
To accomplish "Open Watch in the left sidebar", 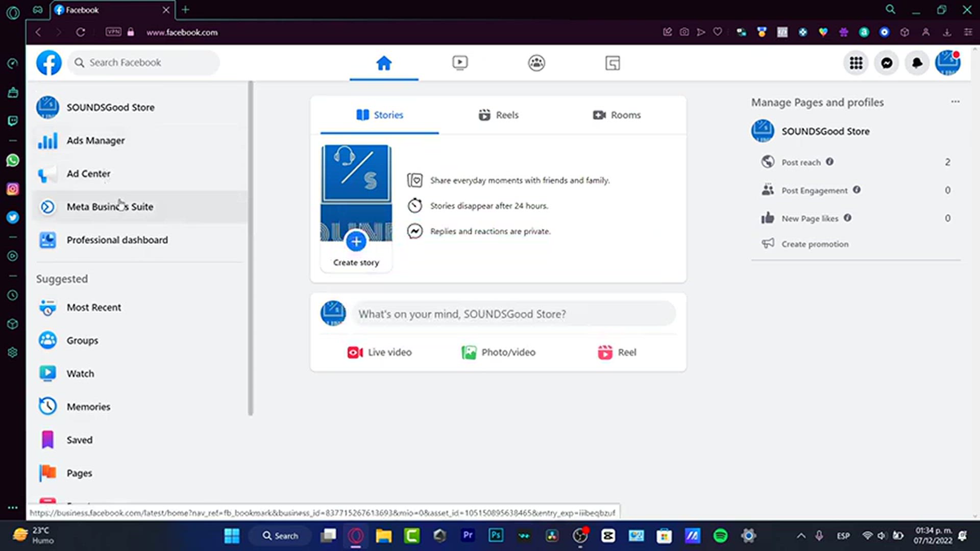I will click(x=140, y=373).
